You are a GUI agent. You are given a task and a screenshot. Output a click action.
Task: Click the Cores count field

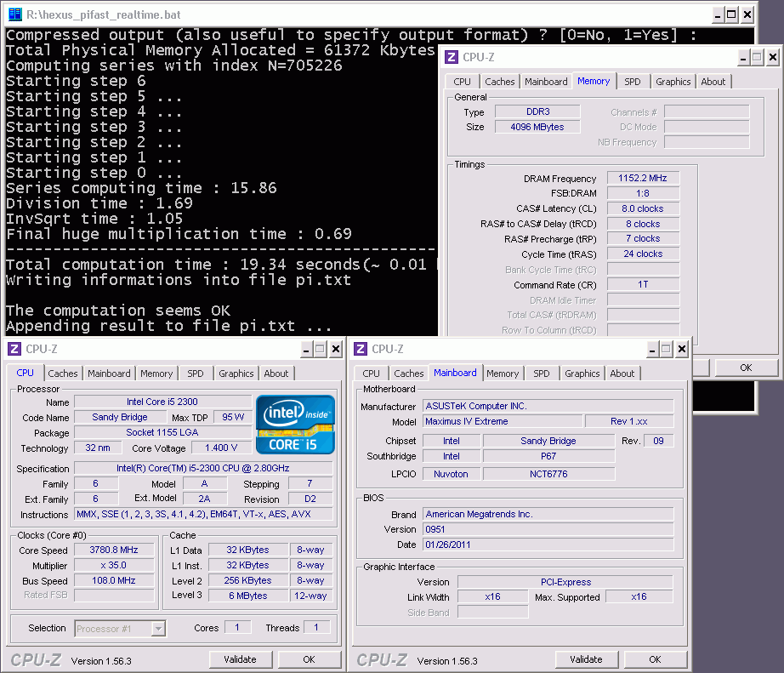point(237,627)
